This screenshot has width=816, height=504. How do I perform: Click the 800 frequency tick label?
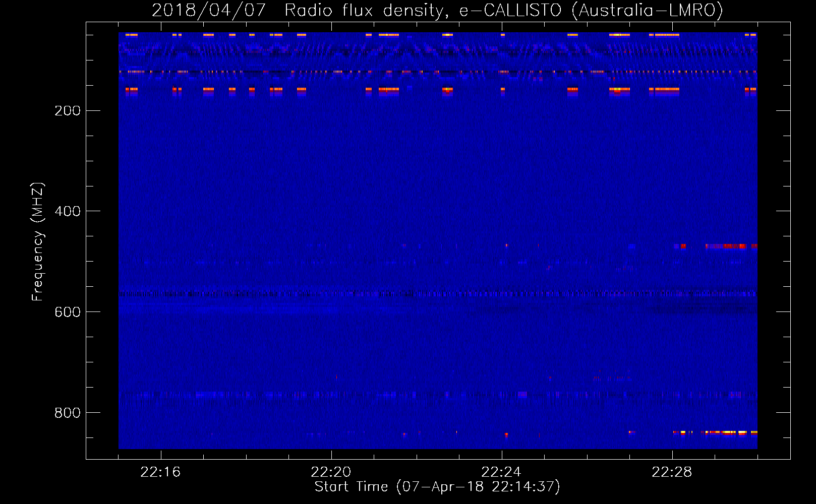point(68,413)
